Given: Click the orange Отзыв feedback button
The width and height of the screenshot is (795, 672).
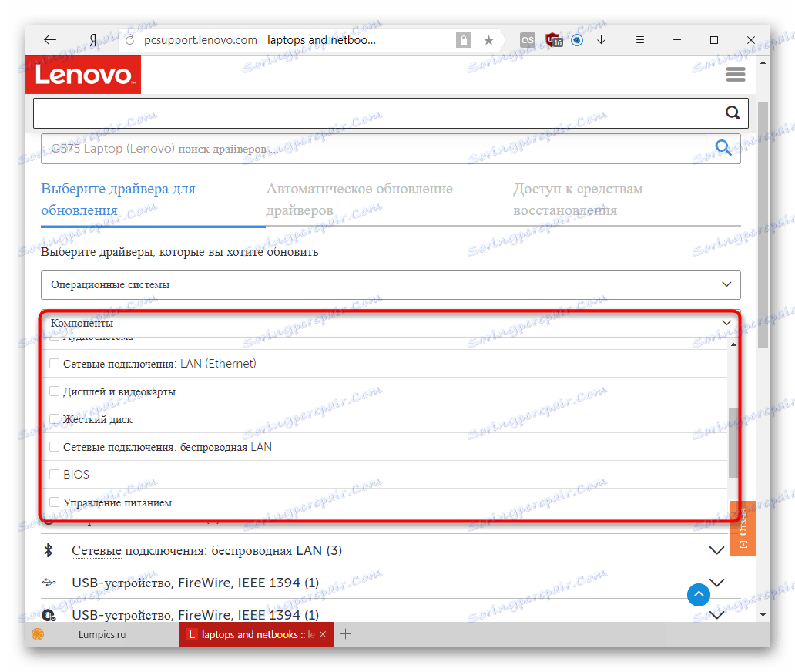Looking at the screenshot, I should 743,529.
